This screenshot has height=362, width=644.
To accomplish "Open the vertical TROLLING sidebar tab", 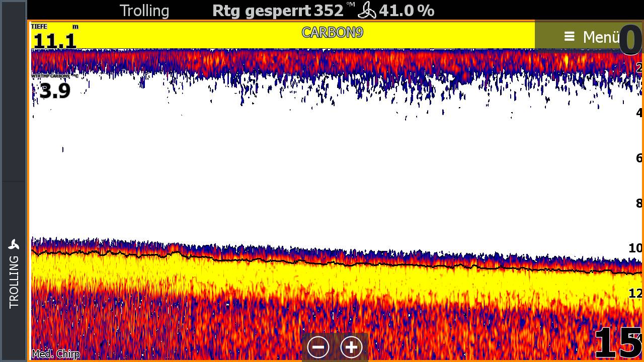I will click(14, 281).
